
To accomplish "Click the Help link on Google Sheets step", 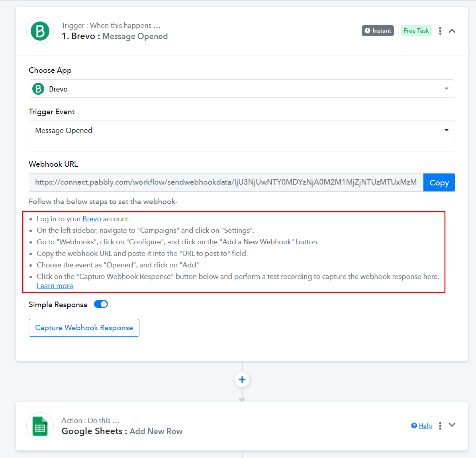I will tap(425, 425).
